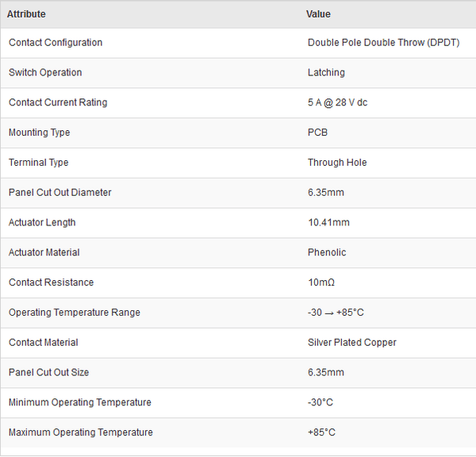The width and height of the screenshot is (476, 457).
Task: Click the Phenolic actuator material value
Action: (x=327, y=252)
